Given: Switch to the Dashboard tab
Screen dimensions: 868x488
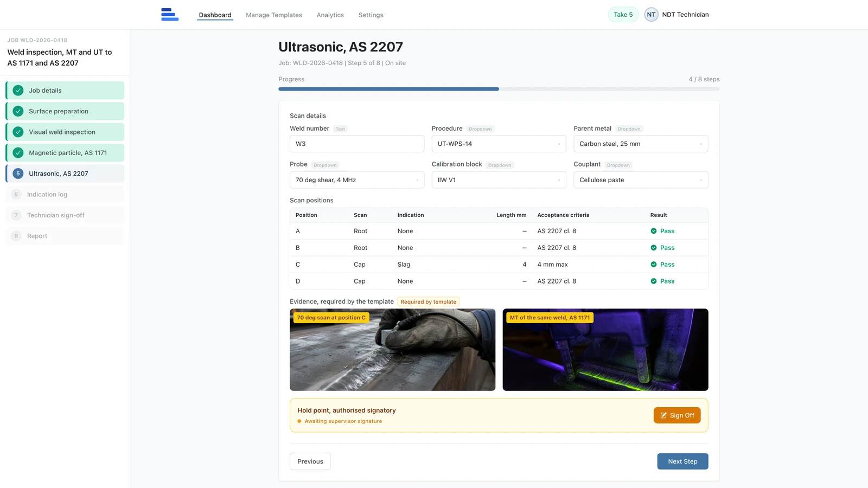Looking at the screenshot, I should [x=215, y=15].
